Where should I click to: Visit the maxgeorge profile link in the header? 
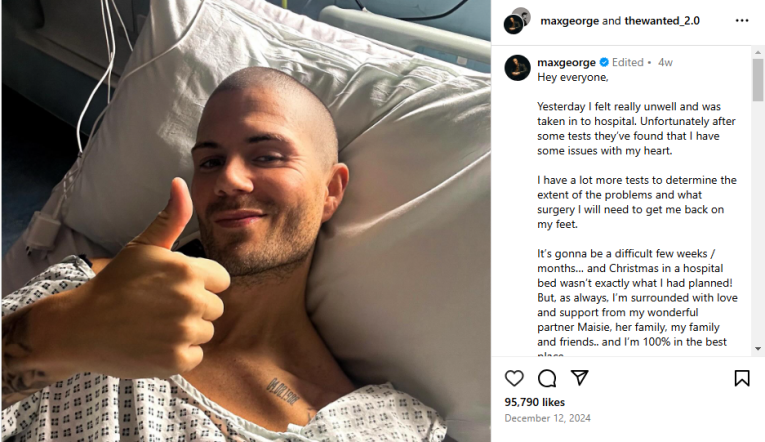tap(569, 21)
